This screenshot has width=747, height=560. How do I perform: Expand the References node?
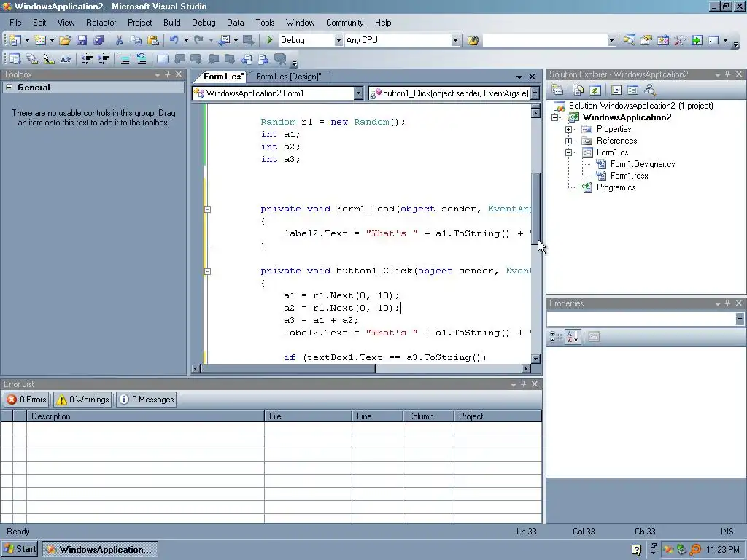click(568, 141)
